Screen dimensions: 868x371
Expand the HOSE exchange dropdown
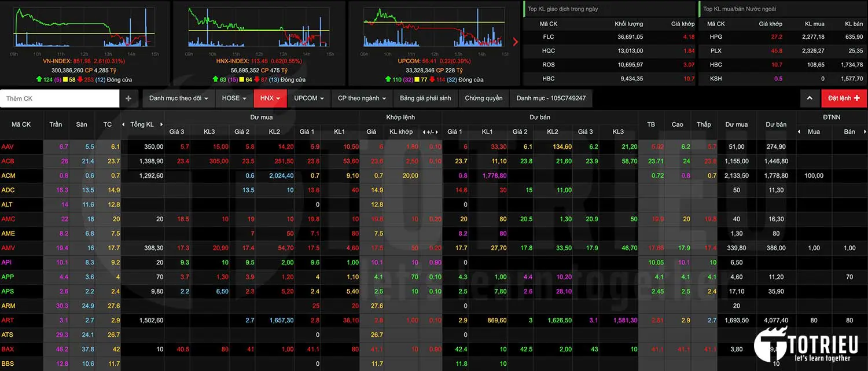234,98
